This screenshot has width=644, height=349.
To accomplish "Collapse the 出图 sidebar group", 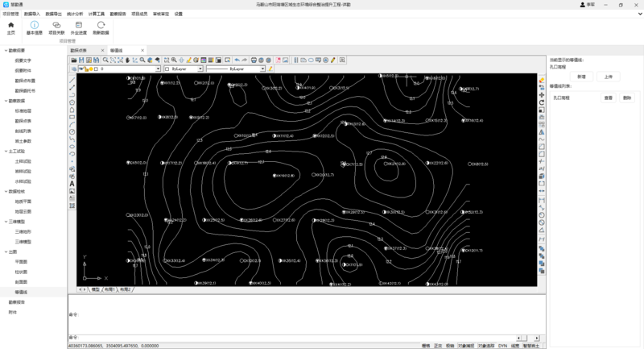I will [x=6, y=252].
